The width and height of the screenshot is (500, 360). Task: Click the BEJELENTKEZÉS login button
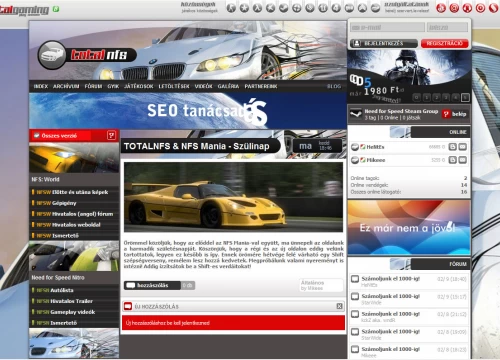click(x=383, y=43)
